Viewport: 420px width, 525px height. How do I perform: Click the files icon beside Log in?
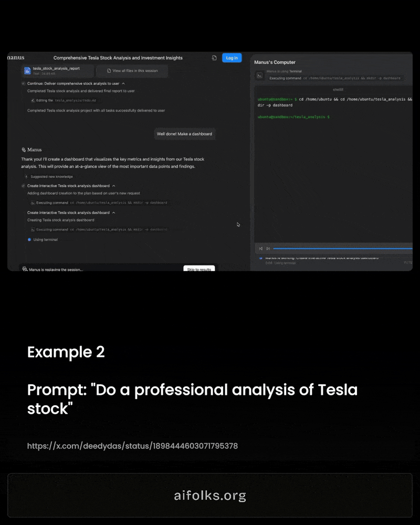point(214,58)
